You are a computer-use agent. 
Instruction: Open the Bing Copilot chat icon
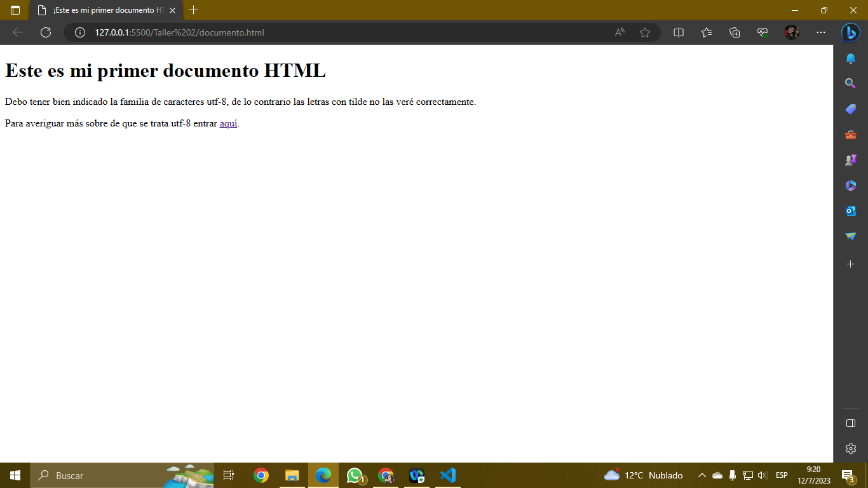coord(850,32)
